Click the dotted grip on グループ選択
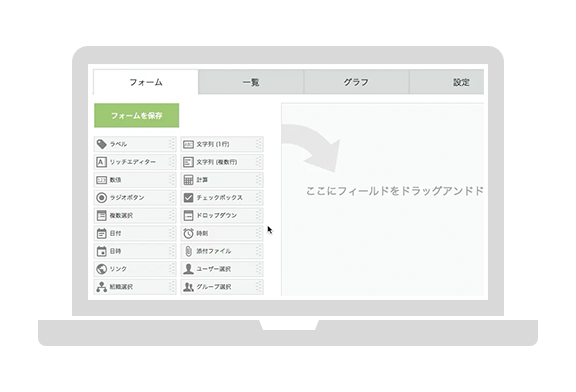Viewport: 576px width, 392px height. pyautogui.click(x=258, y=287)
